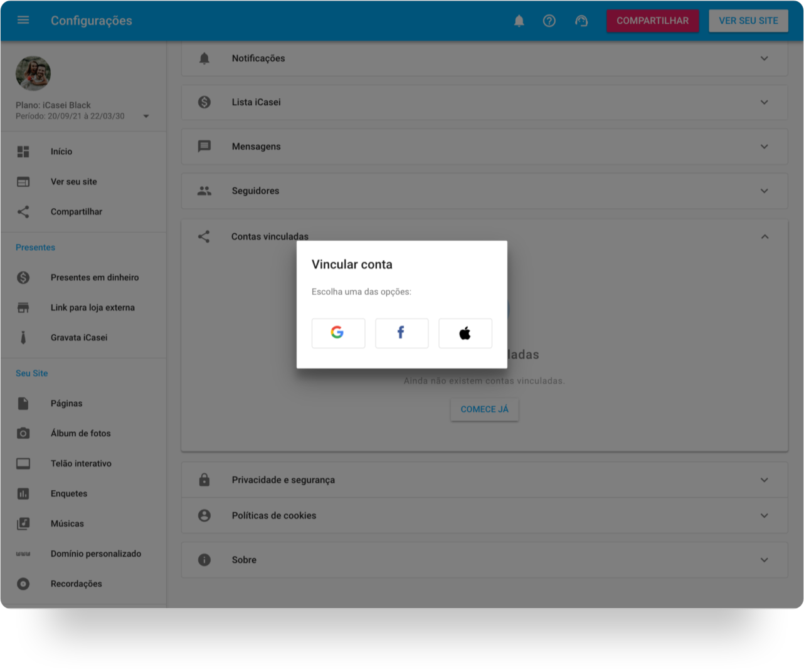The image size is (804, 672).
Task: Click the Início dashboard icon
Action: point(23,152)
